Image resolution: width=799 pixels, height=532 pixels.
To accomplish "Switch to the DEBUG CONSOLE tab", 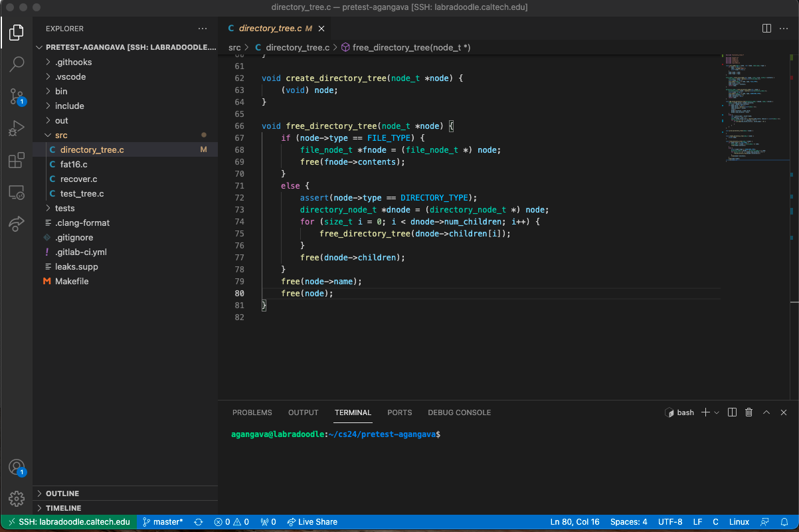I will coord(459,412).
